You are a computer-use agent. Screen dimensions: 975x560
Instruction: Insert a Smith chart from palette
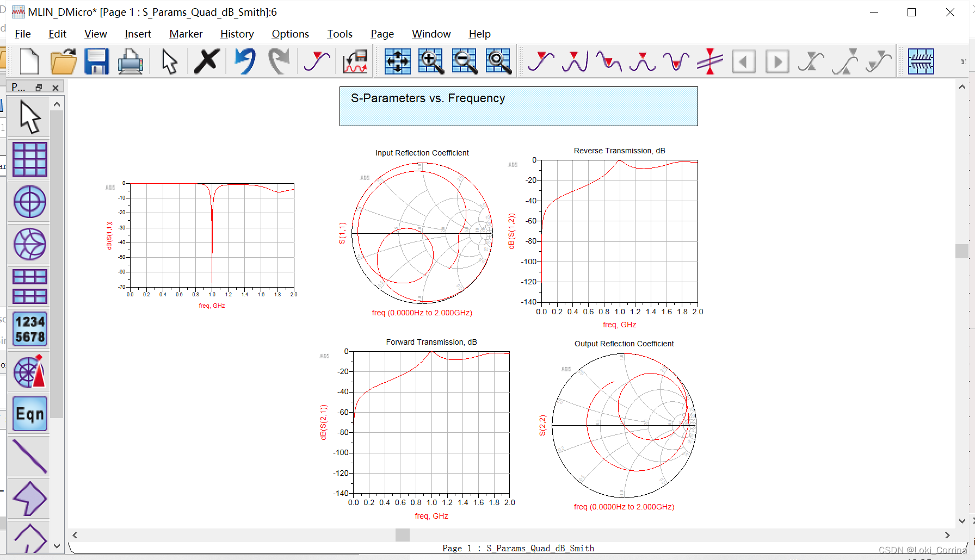(x=30, y=244)
